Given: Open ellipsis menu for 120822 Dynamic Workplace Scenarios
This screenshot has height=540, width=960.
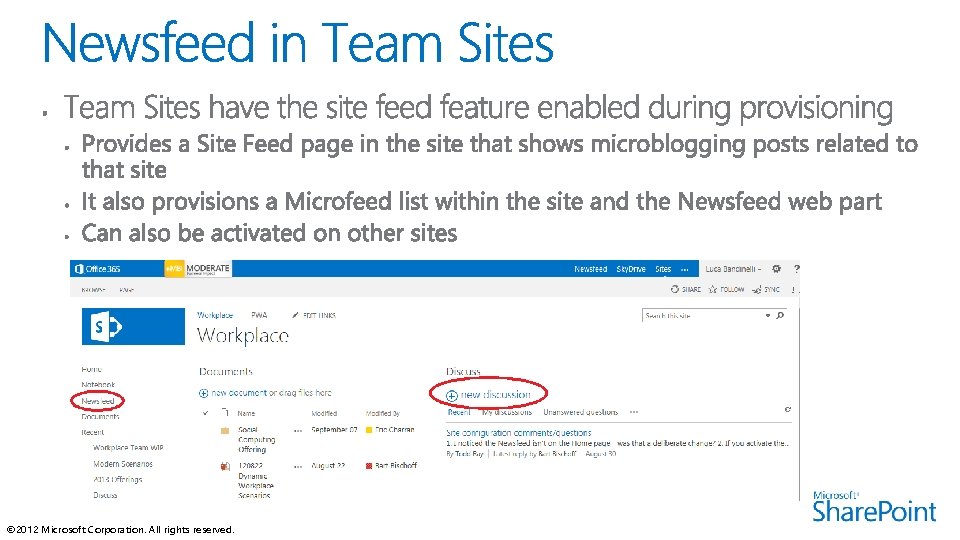Looking at the screenshot, I should pyautogui.click(x=298, y=467).
